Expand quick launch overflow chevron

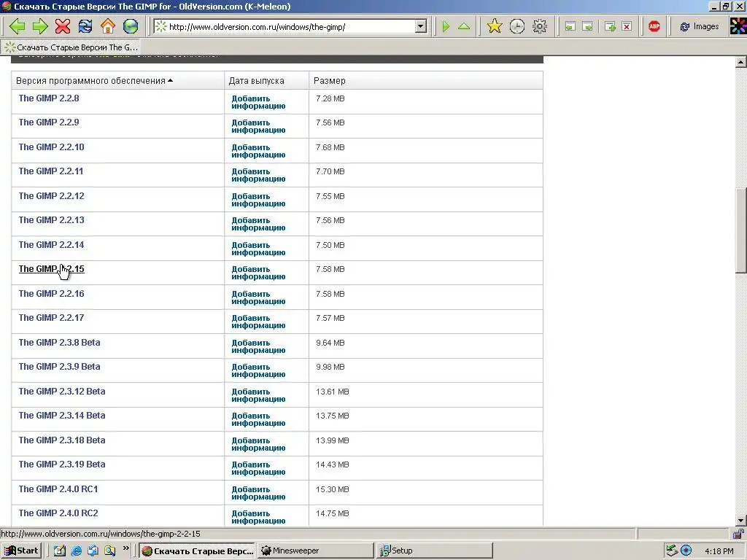(x=125, y=548)
